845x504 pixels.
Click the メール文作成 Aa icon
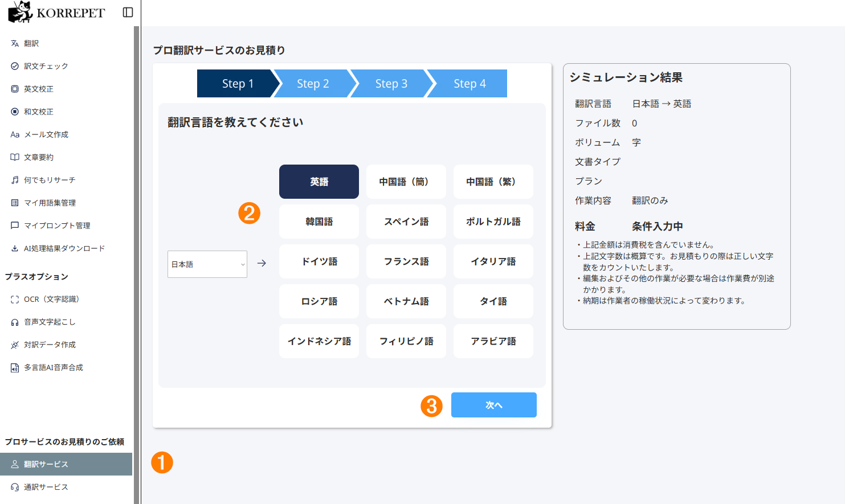coord(15,134)
